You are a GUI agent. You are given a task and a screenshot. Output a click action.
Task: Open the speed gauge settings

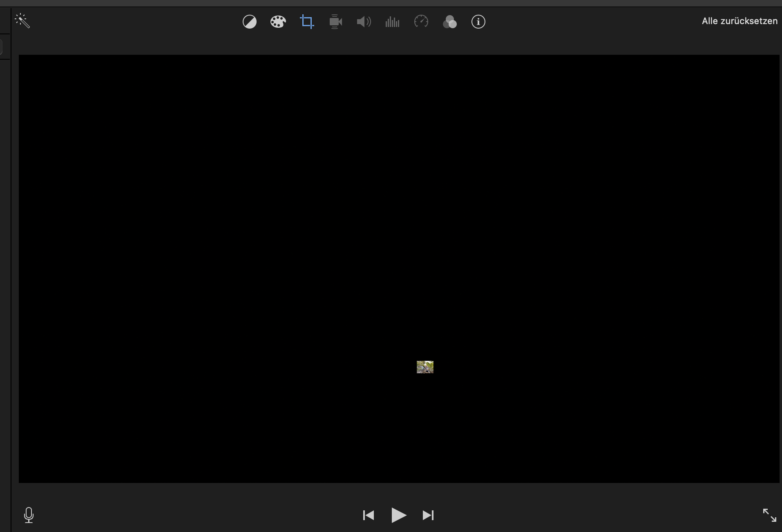tap(421, 22)
